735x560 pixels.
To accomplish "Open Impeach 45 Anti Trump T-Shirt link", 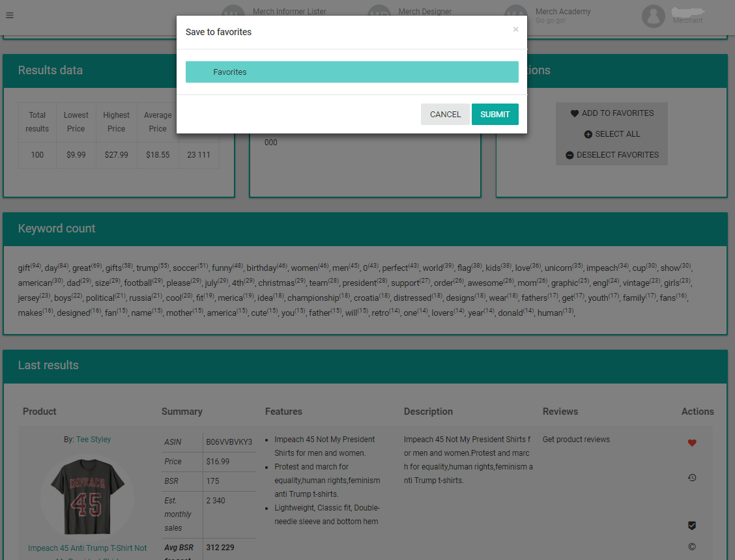I will click(x=87, y=548).
